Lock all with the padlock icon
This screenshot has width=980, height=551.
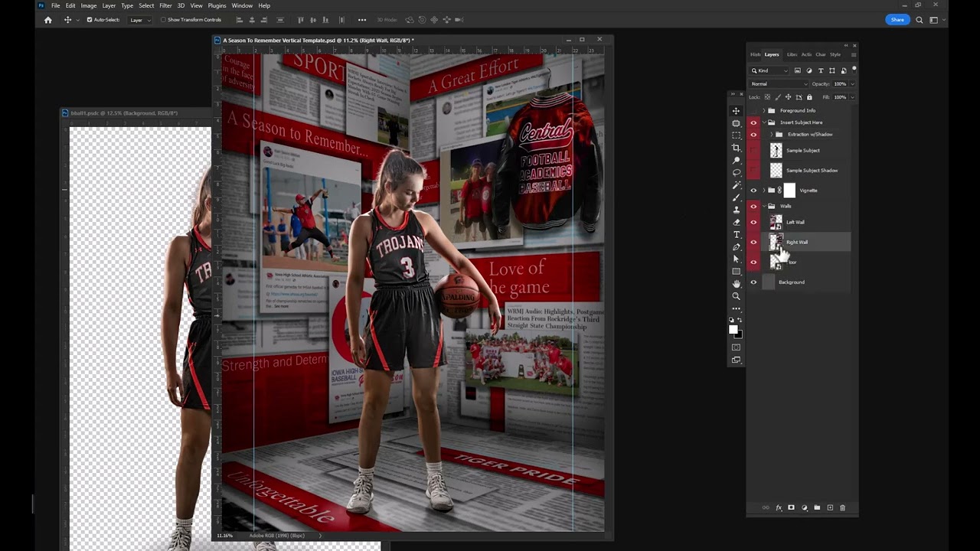pos(809,97)
